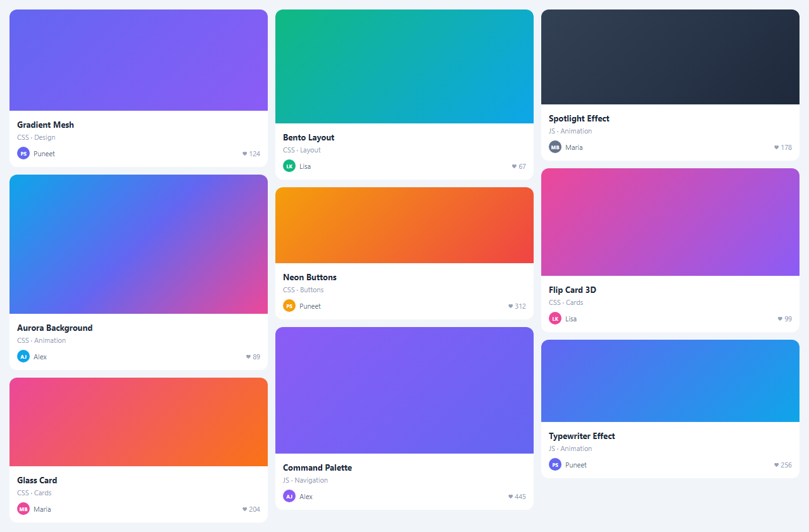
Task: Click the like count 124
Action: (x=254, y=154)
